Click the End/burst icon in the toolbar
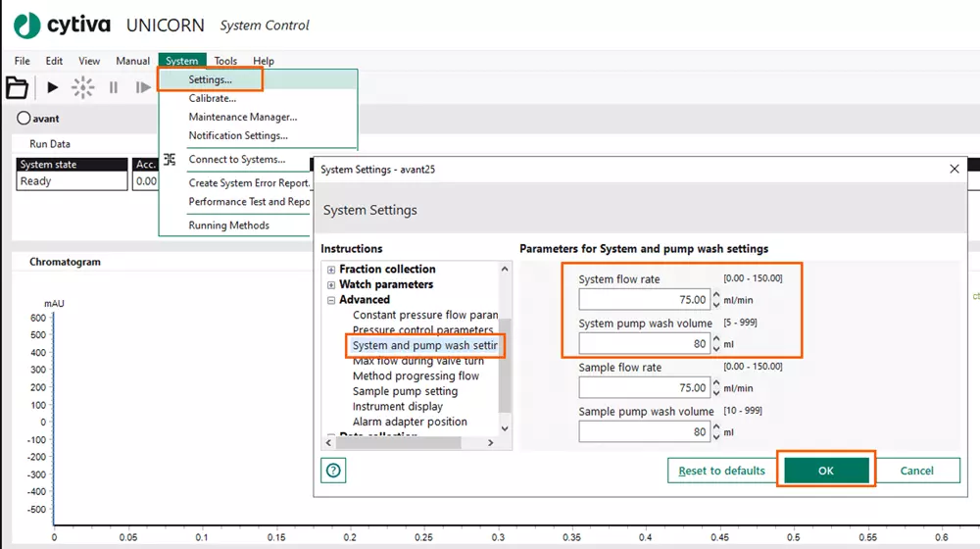980x549 pixels. tap(82, 87)
